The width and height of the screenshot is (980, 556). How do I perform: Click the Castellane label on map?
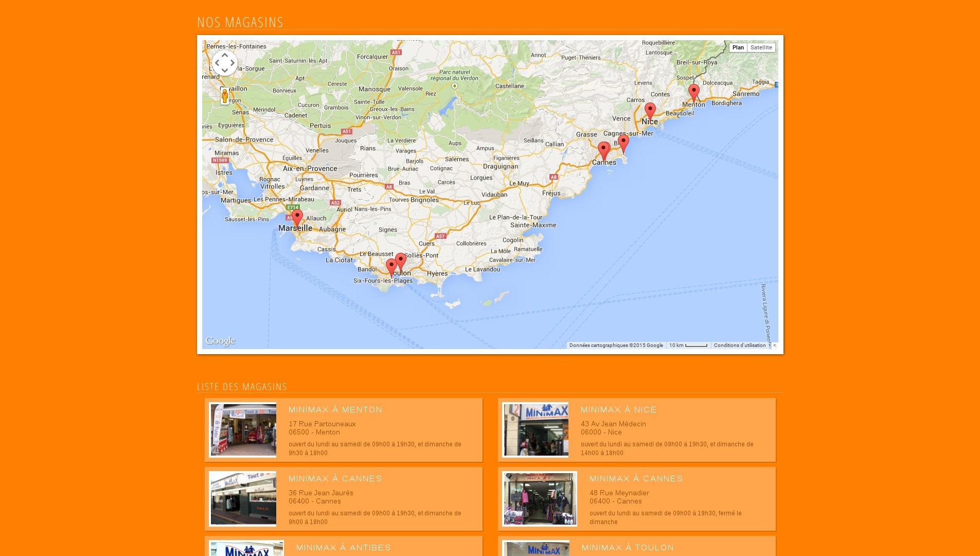[510, 86]
